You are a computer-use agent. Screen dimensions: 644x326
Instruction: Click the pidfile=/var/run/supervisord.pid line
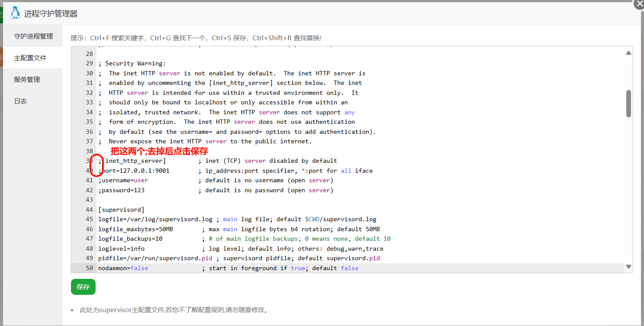[x=151, y=258]
